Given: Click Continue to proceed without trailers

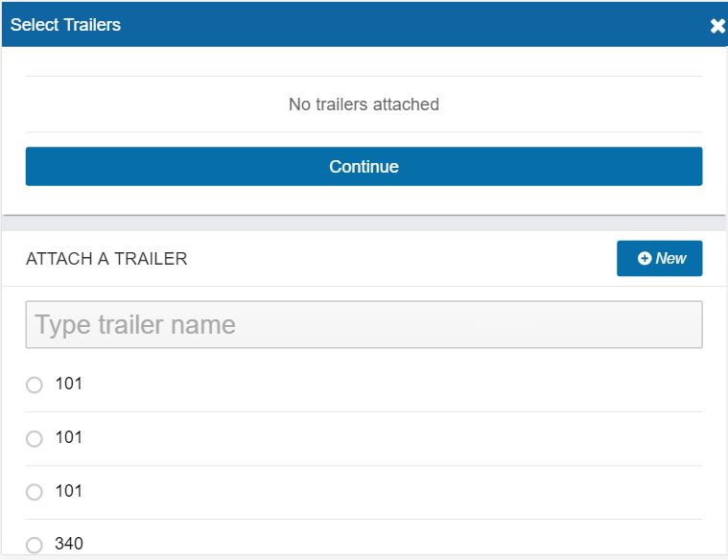Looking at the screenshot, I should click(x=364, y=166).
